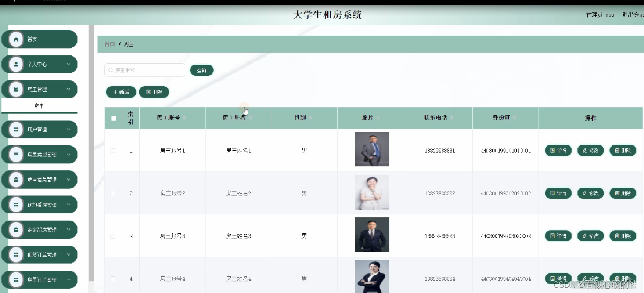Check the checkbox for row 房主账号2

click(113, 193)
